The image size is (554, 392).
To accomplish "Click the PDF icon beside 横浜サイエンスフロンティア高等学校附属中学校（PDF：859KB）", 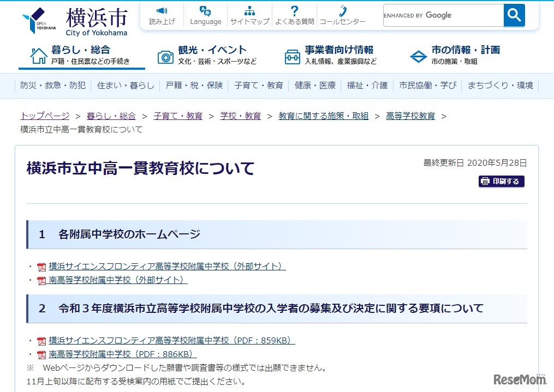I will [x=41, y=340].
